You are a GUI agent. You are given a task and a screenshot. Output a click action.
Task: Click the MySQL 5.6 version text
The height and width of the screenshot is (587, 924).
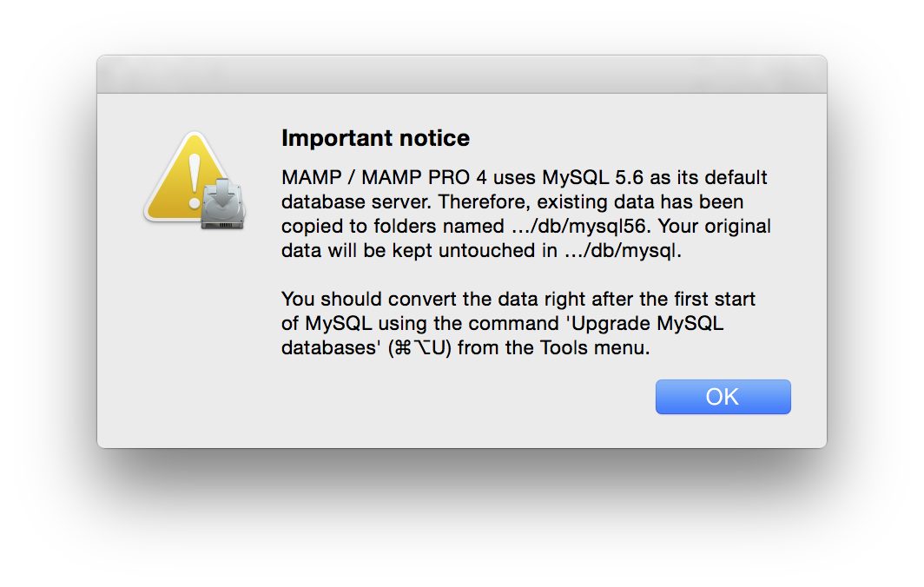[593, 177]
